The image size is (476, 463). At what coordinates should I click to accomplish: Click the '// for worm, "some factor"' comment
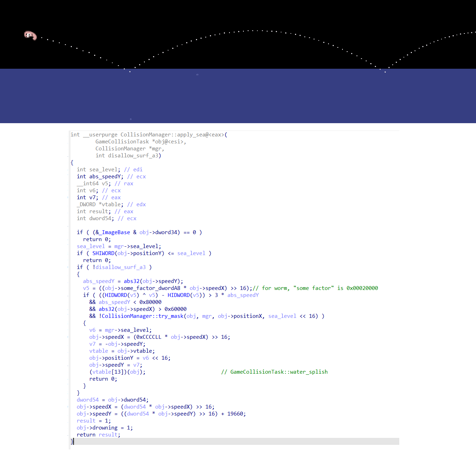[x=316, y=288]
